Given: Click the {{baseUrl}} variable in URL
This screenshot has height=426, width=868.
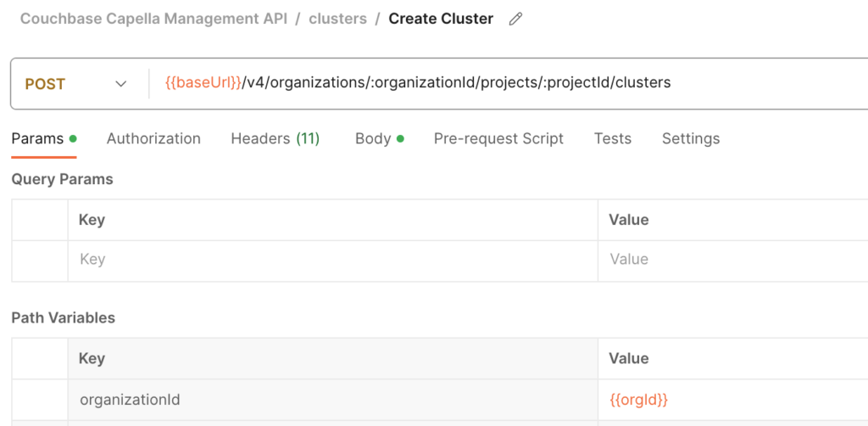Looking at the screenshot, I should pyautogui.click(x=203, y=83).
